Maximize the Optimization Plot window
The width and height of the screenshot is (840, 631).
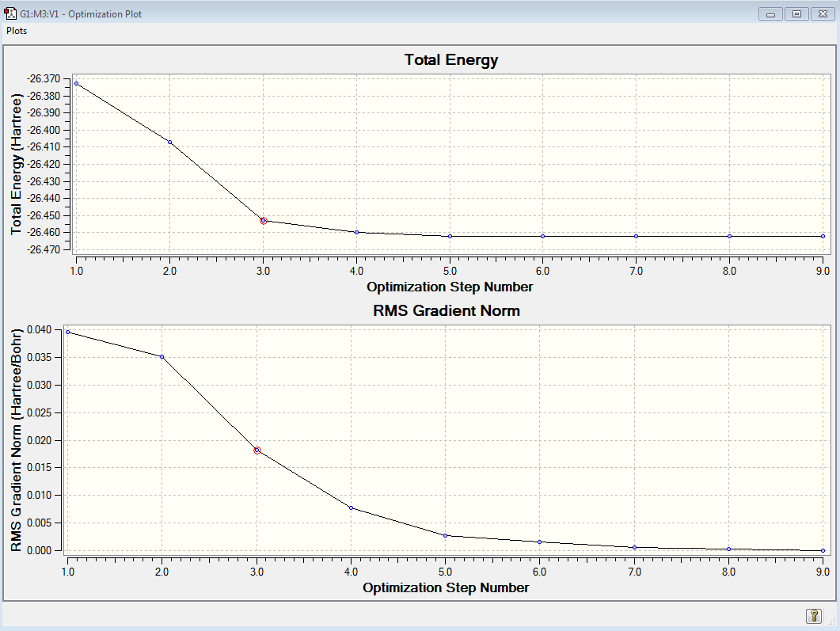coord(796,14)
